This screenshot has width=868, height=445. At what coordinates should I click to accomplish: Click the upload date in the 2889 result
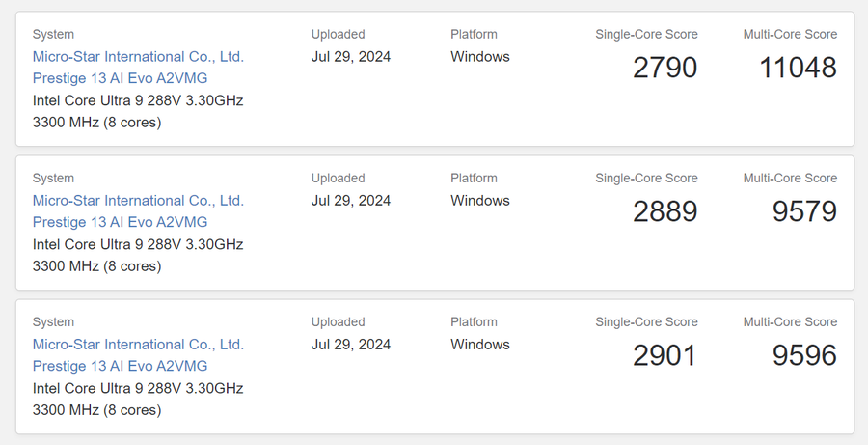coord(350,201)
